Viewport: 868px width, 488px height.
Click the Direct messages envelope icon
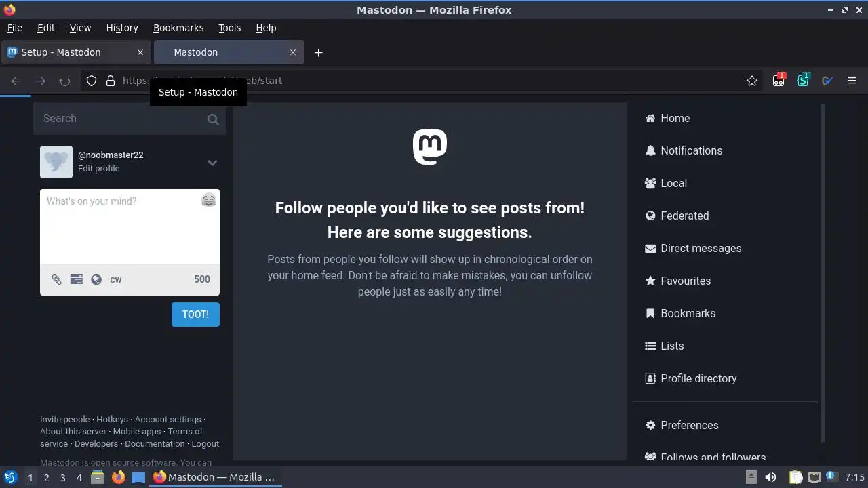click(650, 248)
